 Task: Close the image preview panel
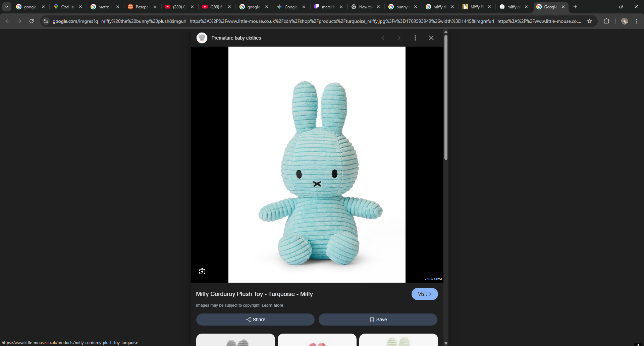click(x=431, y=38)
